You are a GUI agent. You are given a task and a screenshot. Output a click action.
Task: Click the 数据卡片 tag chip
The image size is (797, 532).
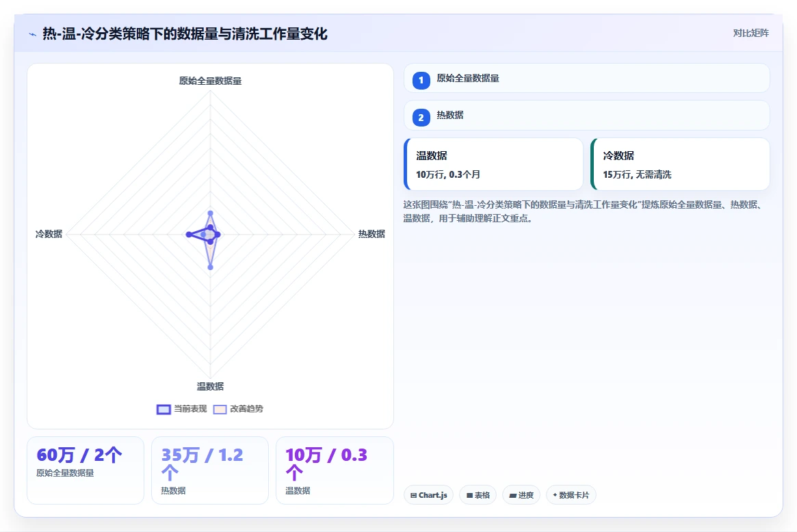[571, 495]
